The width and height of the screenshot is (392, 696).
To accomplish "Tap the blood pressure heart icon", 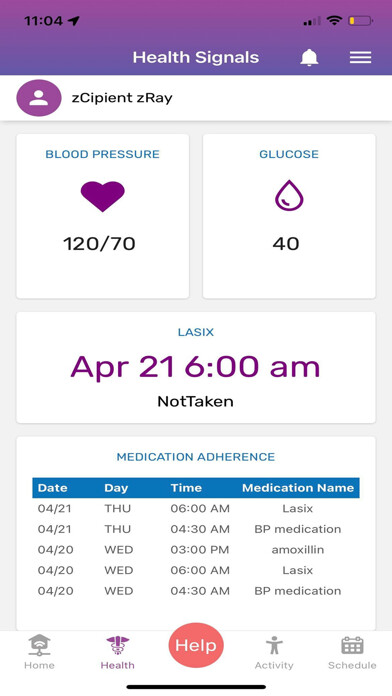I will [x=103, y=196].
